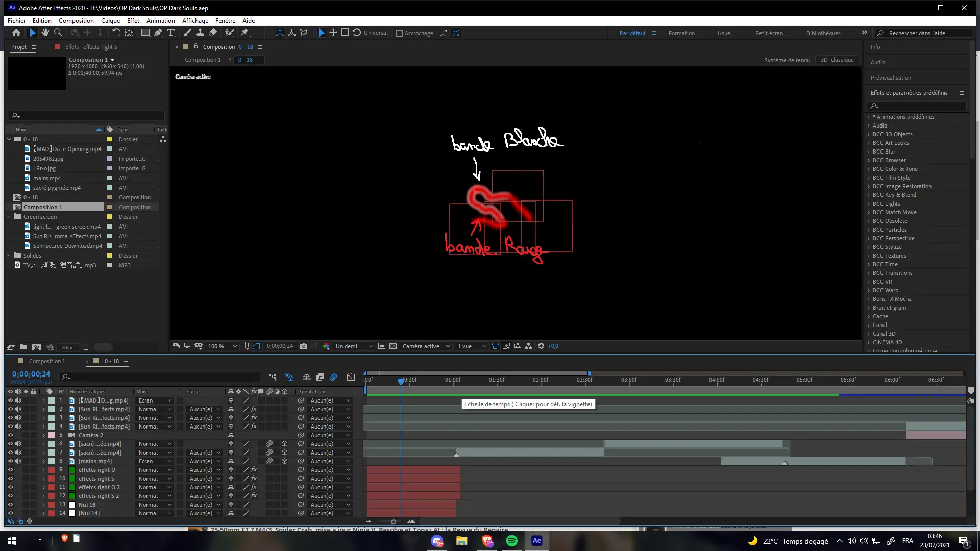Select the Rotation tool
The height and width of the screenshot is (551, 980).
(x=116, y=33)
